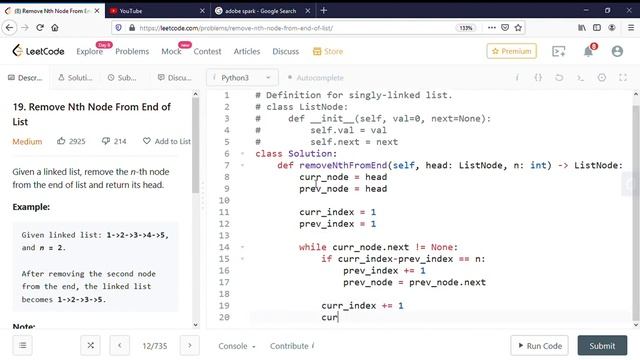Click the LeetCode logo
This screenshot has width=640, height=360.
pos(38,51)
